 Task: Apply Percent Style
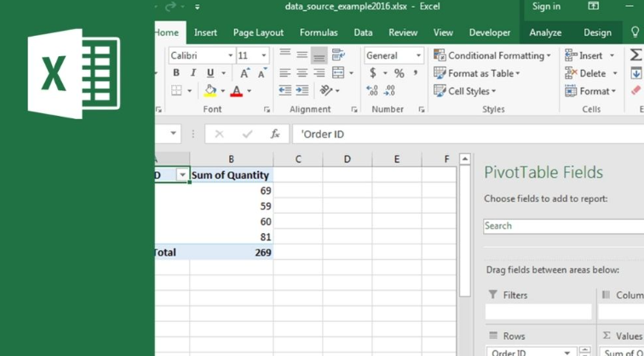click(400, 73)
